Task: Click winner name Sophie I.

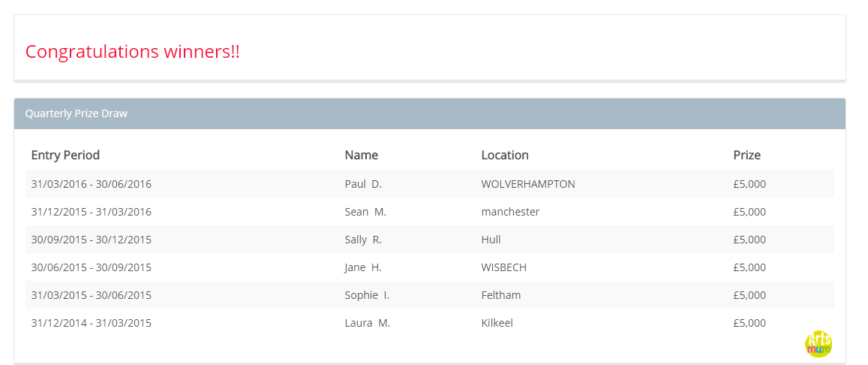Action: coord(367,295)
